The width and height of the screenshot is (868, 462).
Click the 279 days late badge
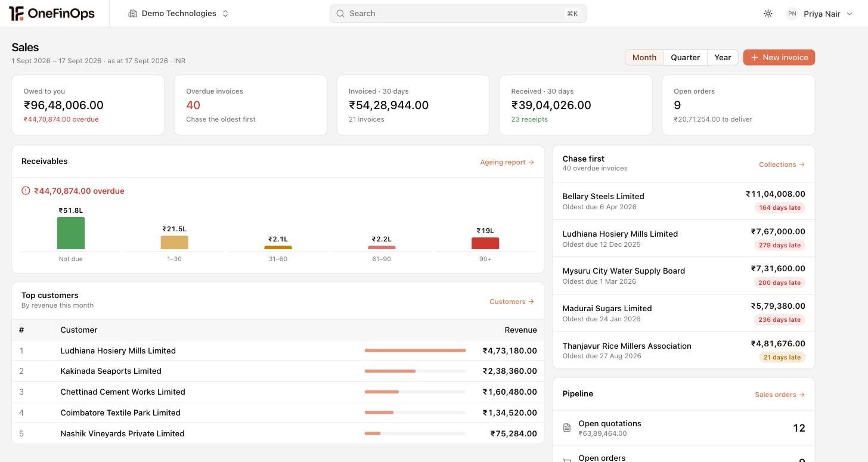[x=779, y=246]
